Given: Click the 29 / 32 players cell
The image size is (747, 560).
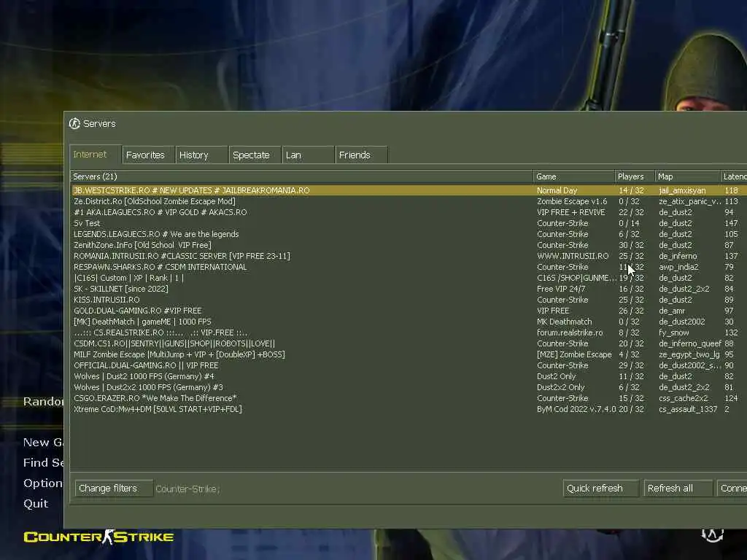Looking at the screenshot, I should [631, 366].
